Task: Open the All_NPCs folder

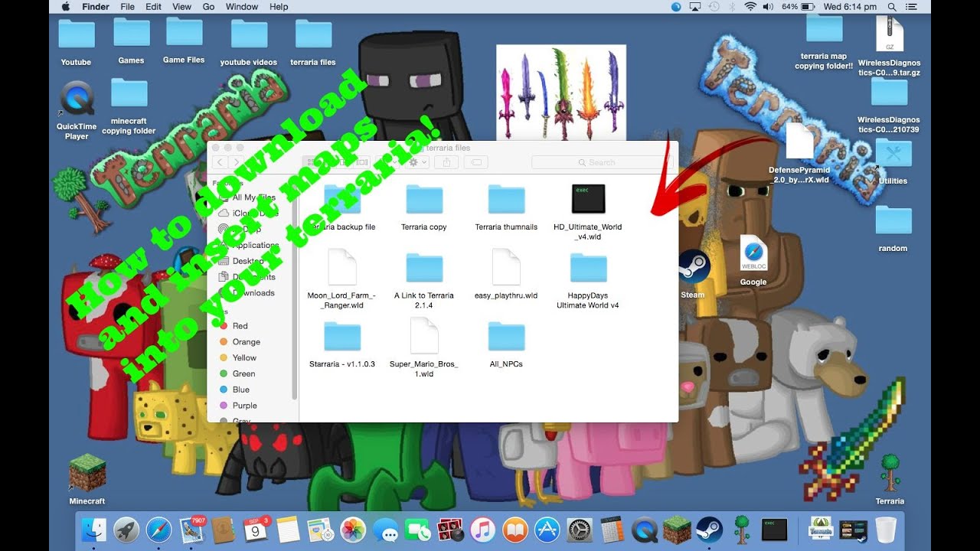Action: click(506, 337)
